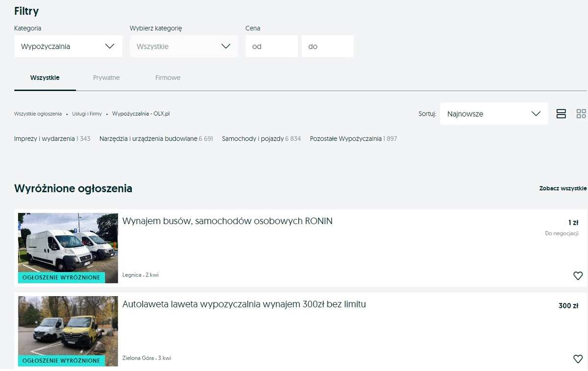Click the maximum price 'do' field

[327, 46]
